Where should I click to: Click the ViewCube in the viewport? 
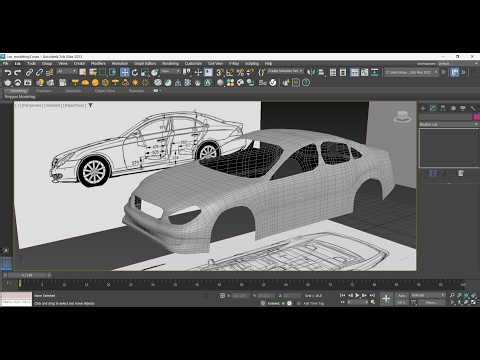coord(402,116)
